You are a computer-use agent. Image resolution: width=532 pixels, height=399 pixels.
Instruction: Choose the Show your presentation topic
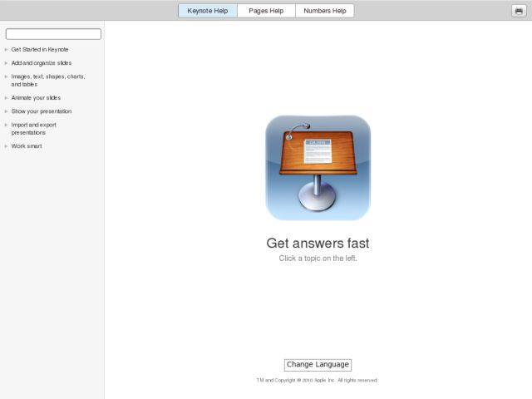42,111
